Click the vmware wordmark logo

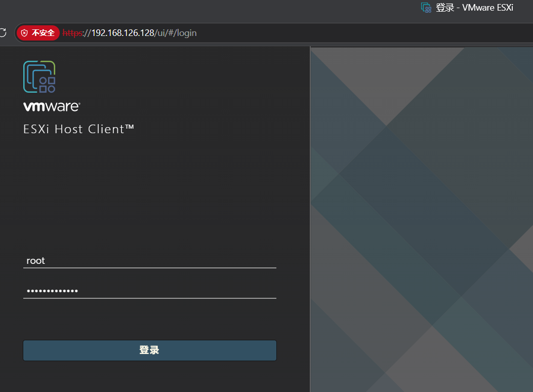(x=52, y=106)
